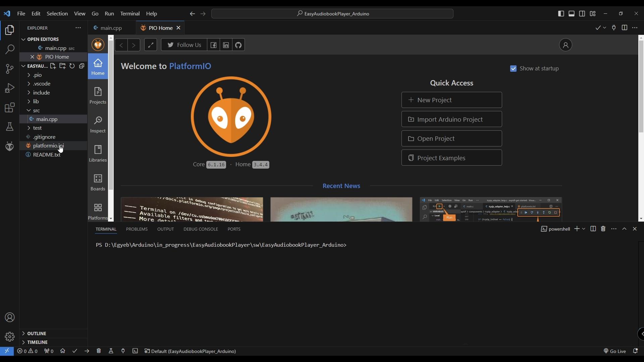Screen dimensions: 644x362
Task: Click Go Live in status bar
Action: point(615,351)
